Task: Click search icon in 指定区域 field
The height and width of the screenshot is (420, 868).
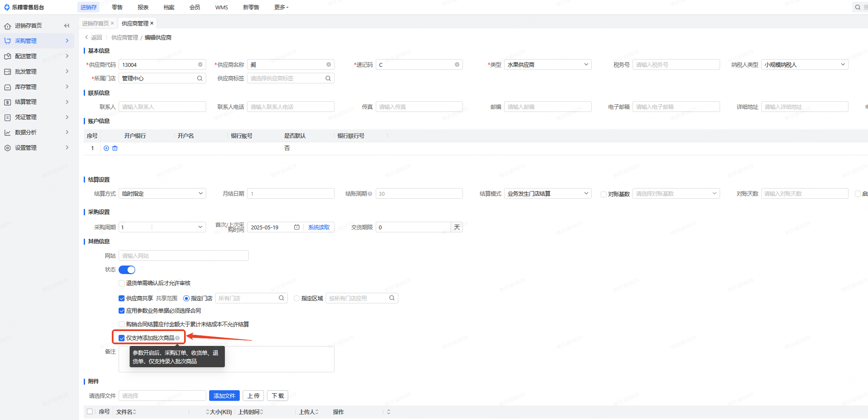Action: coord(392,298)
